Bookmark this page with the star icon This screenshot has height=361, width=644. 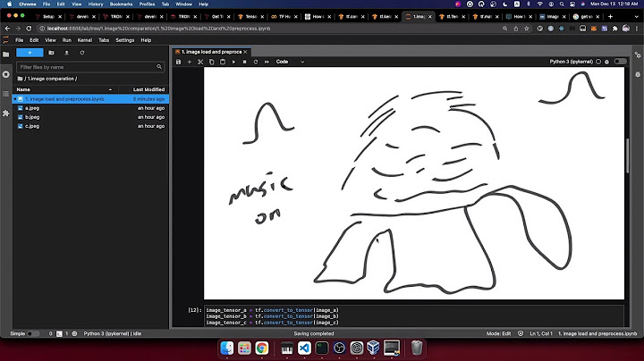point(527,29)
